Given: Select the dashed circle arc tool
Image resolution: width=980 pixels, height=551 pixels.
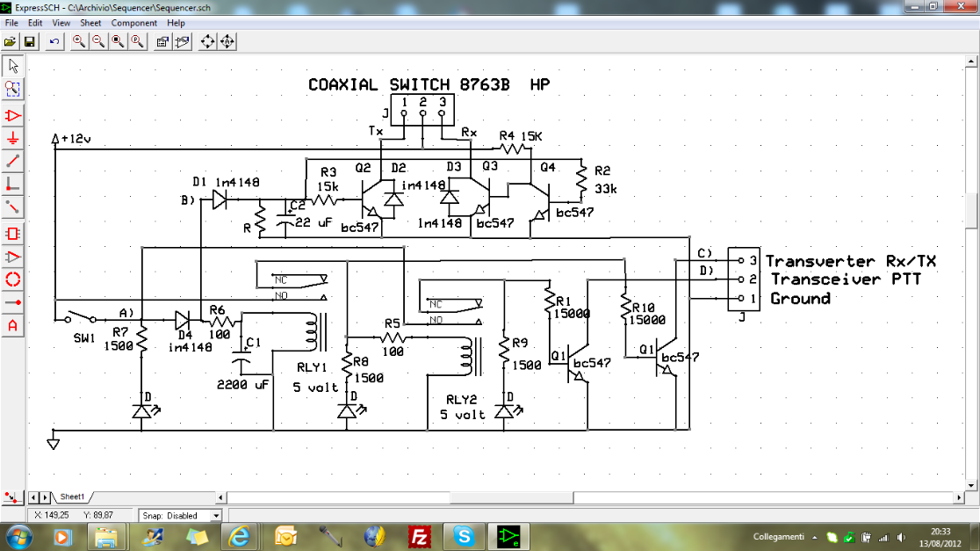Looking at the screenshot, I should point(12,279).
